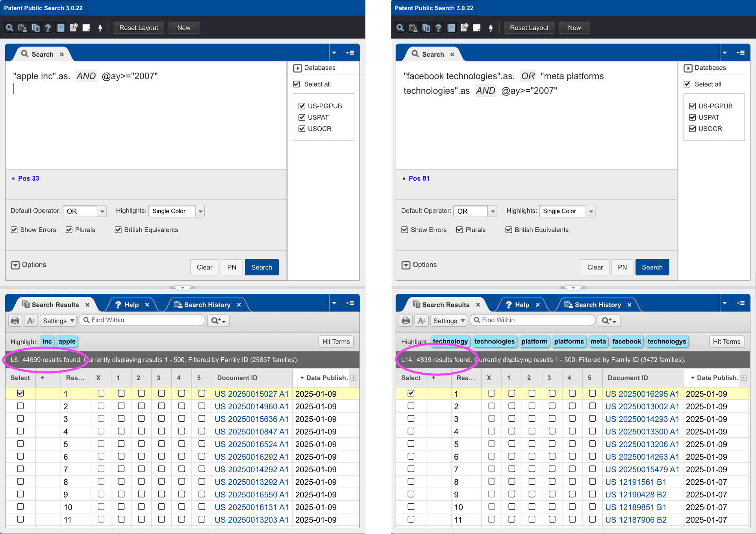Print results using printer icon in left window
This screenshot has width=756, height=534.
pyautogui.click(x=15, y=320)
